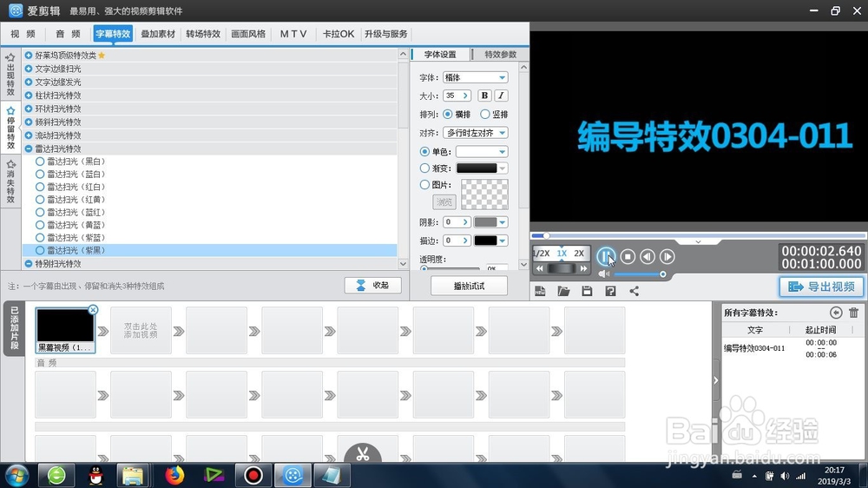
Task: Click the 收起 collapse button
Action: tap(372, 286)
